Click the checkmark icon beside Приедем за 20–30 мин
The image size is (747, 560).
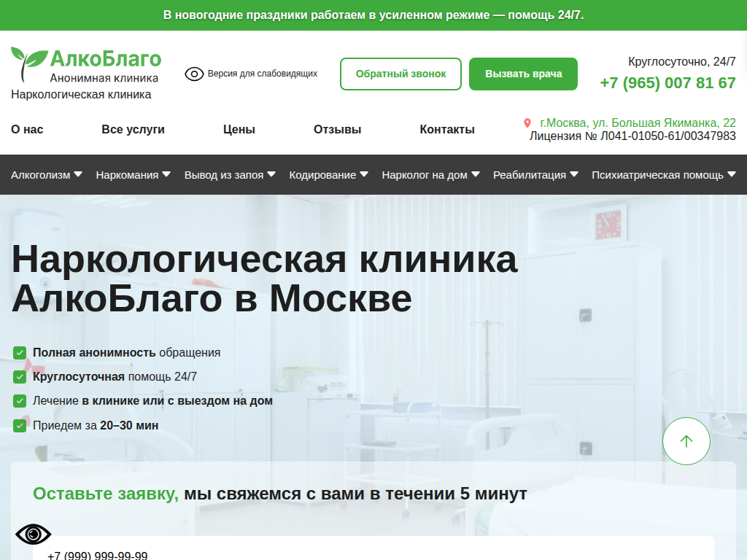[19, 424]
